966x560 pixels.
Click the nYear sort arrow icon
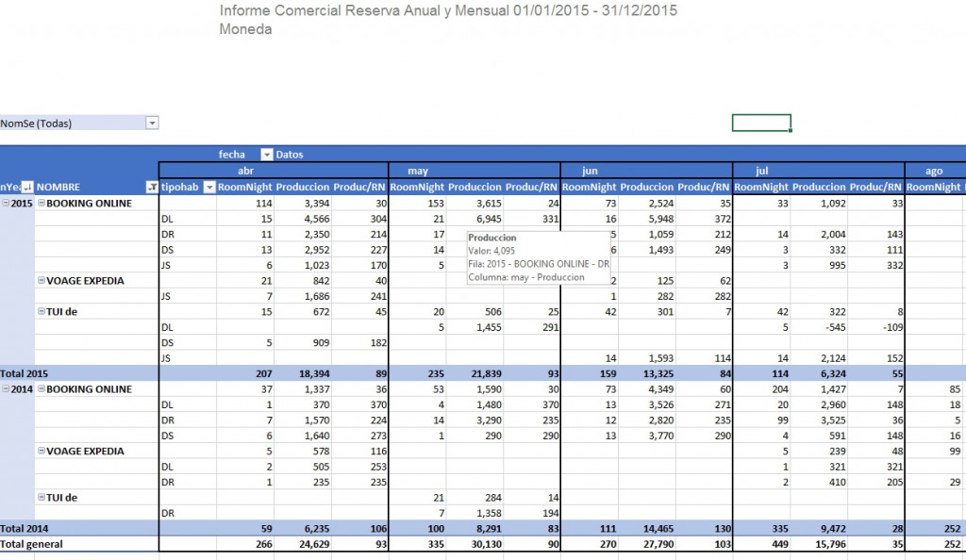click(27, 187)
